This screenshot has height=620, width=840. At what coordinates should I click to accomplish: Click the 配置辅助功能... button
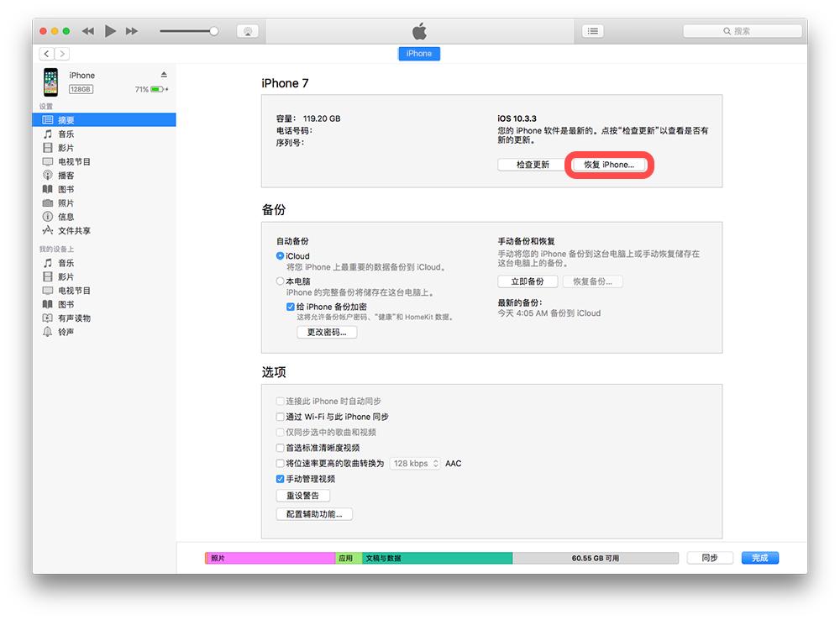pyautogui.click(x=314, y=514)
